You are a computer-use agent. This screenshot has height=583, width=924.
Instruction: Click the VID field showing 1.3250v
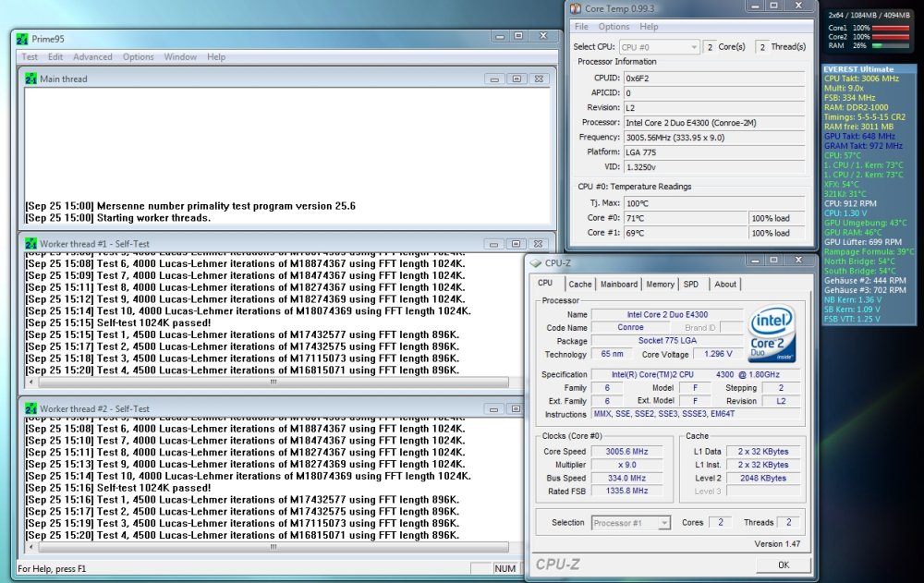tap(714, 167)
